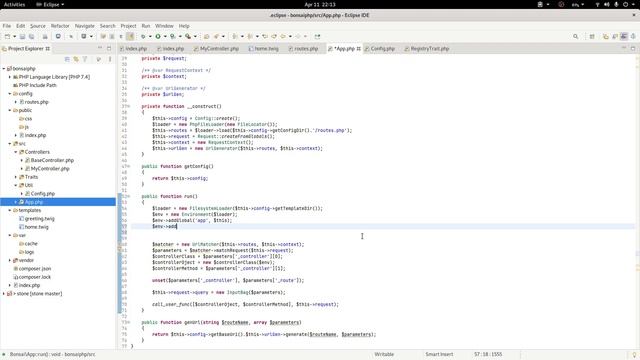Switch to the Config.php editor tab
The width and height of the screenshot is (640, 360).
(380, 49)
